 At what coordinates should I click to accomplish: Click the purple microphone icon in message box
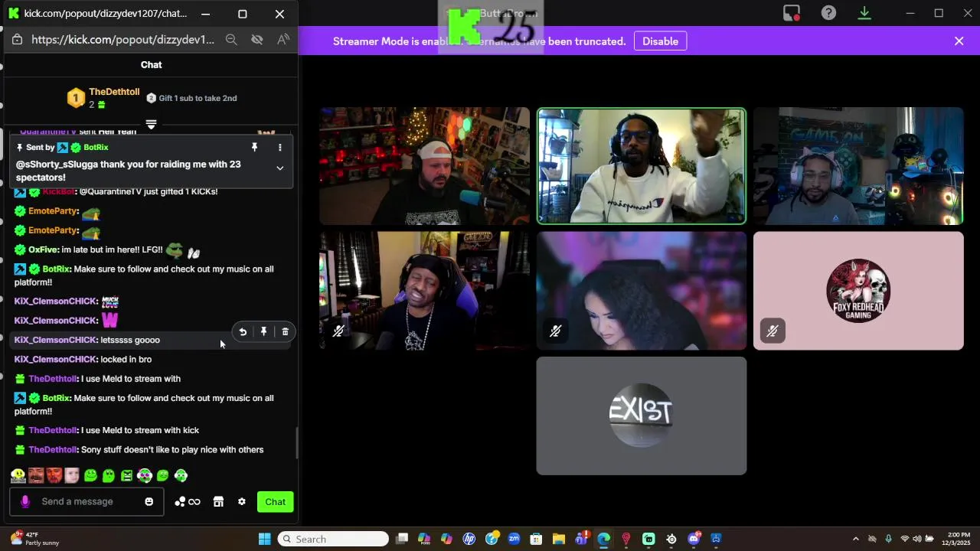coord(25,502)
